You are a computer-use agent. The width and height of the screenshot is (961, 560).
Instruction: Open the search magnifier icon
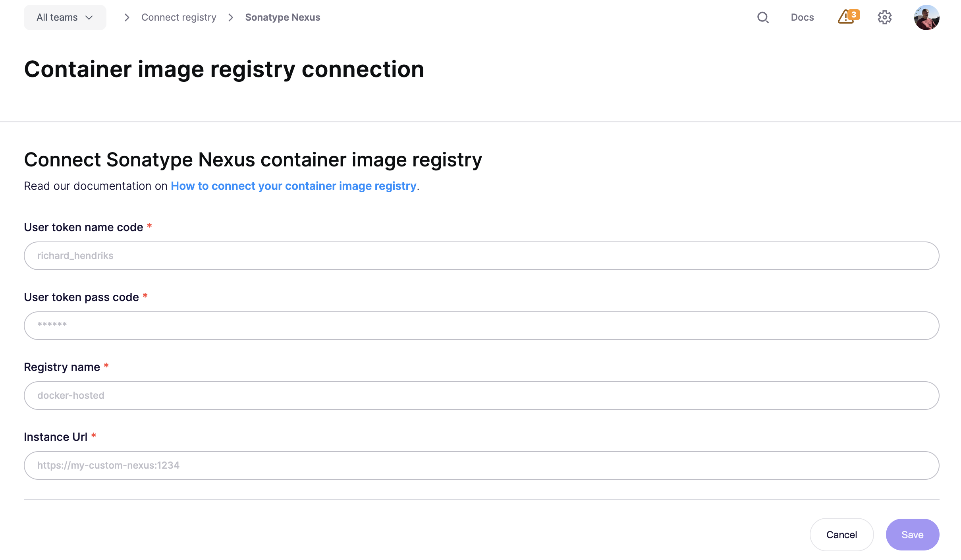pyautogui.click(x=763, y=17)
